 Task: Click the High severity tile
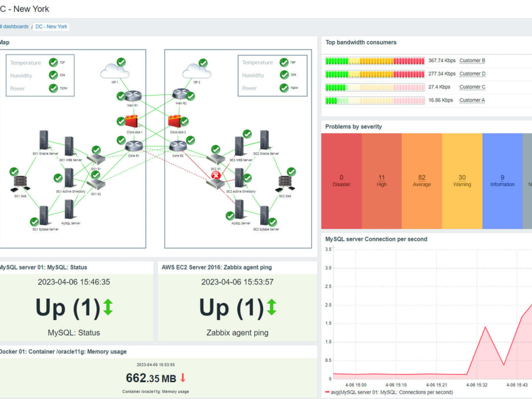[x=381, y=181]
